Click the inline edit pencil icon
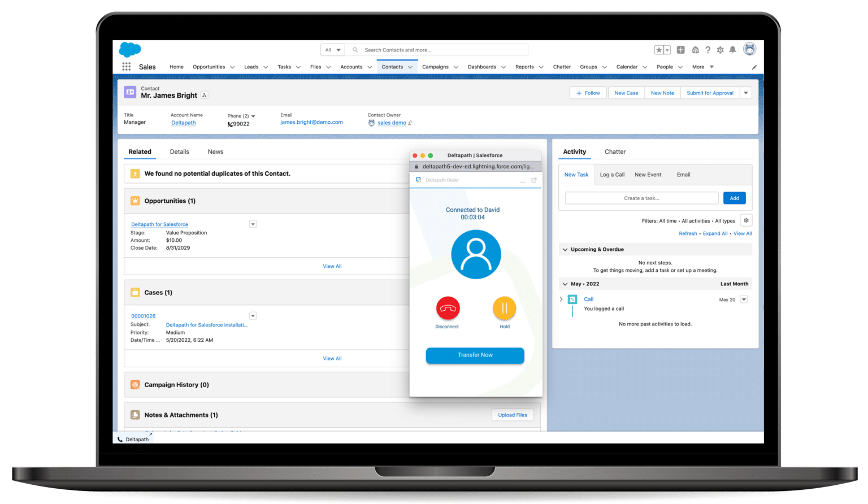This screenshot has height=504, width=868. coord(754,67)
